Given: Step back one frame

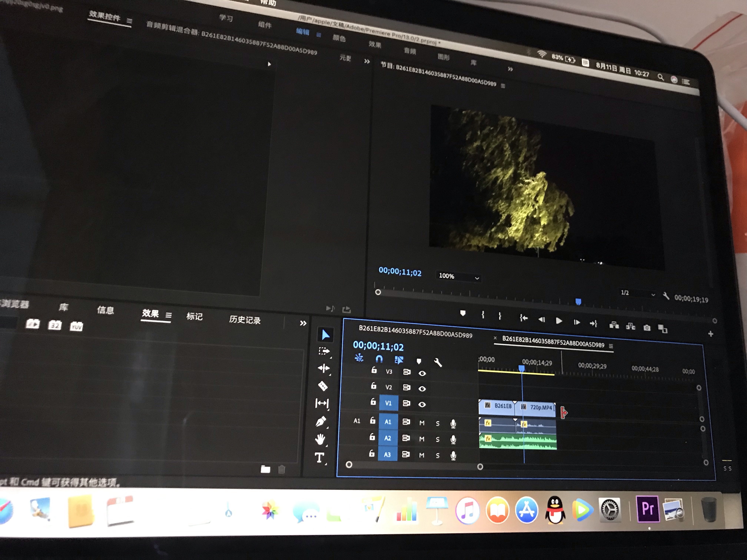Looking at the screenshot, I should pyautogui.click(x=541, y=319).
